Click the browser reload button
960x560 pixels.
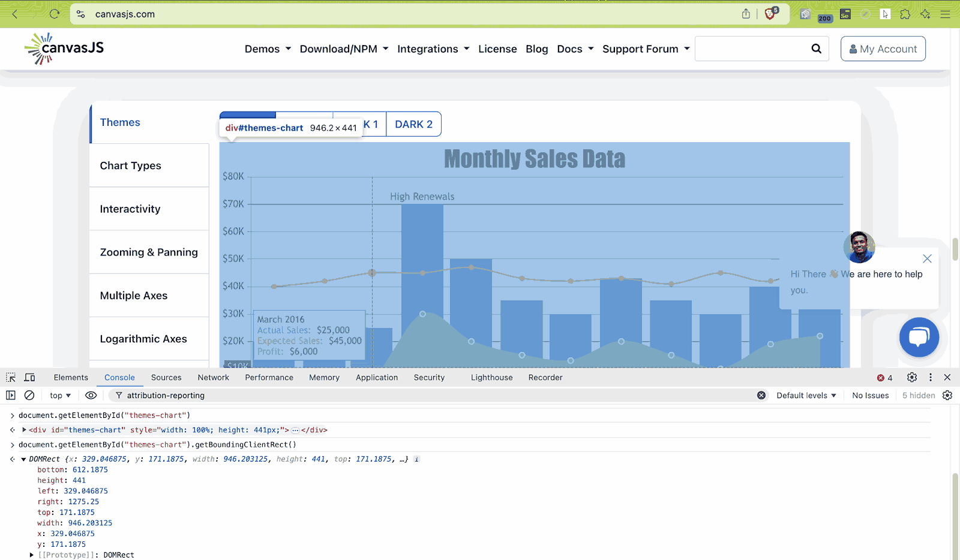pos(55,14)
